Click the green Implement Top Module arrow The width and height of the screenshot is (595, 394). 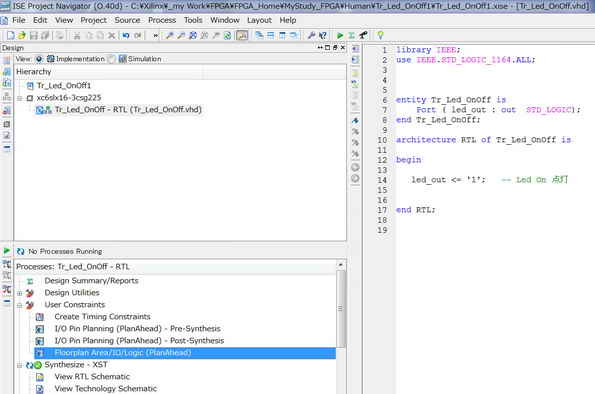(x=340, y=36)
